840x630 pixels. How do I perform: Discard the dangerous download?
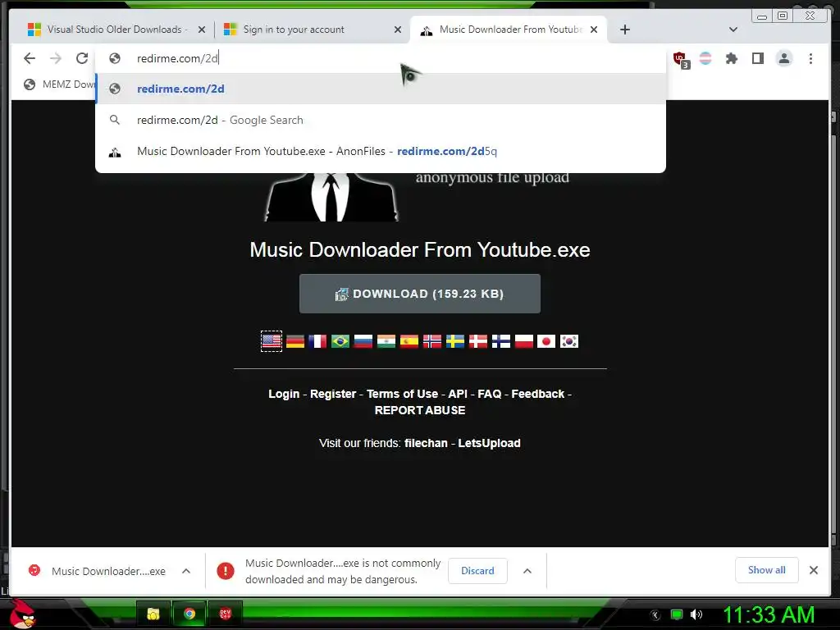[x=477, y=571]
